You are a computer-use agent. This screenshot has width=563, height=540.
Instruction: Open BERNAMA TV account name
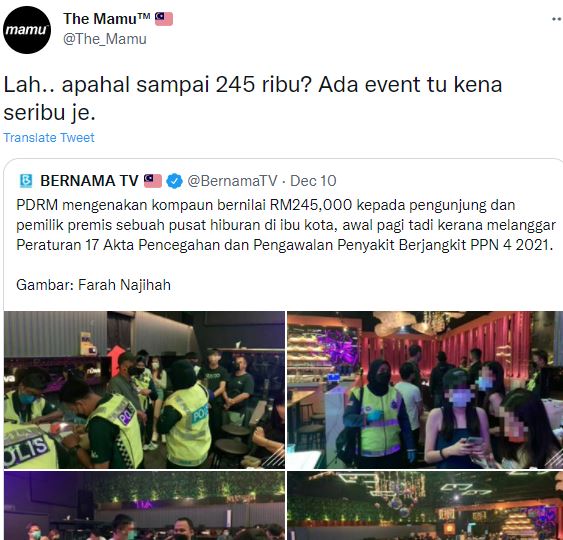coord(89,181)
